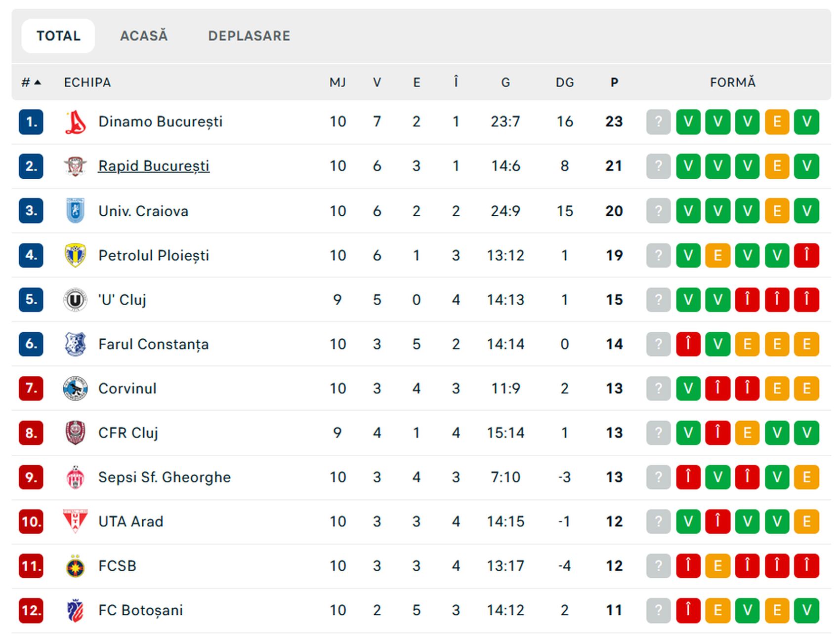This screenshot has height=634, width=840.
Task: Open the FC Botoșani team page
Action: pyautogui.click(x=140, y=610)
